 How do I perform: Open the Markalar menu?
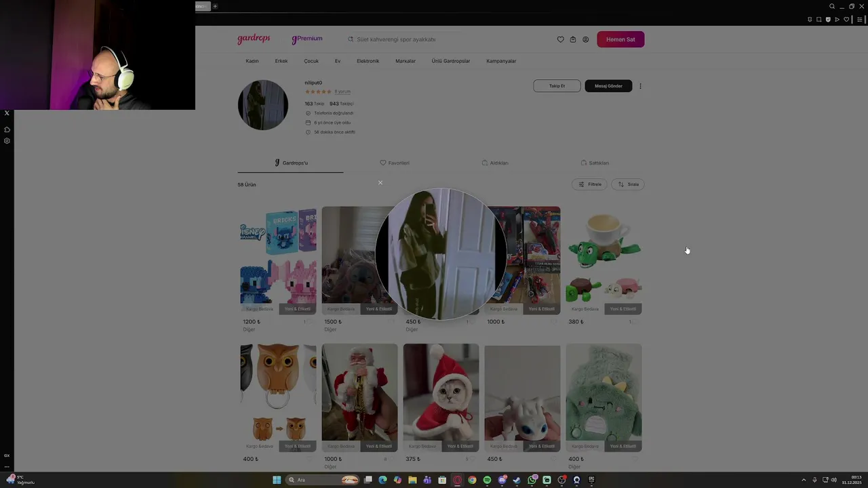point(406,61)
